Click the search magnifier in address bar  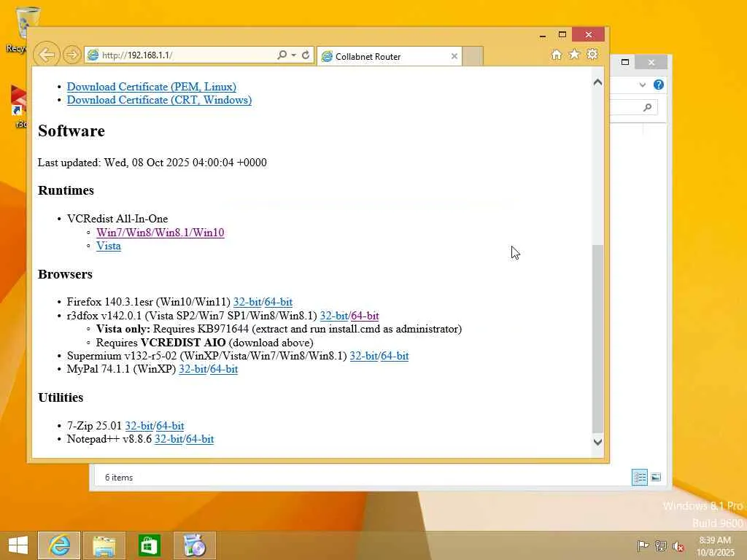[282, 55]
